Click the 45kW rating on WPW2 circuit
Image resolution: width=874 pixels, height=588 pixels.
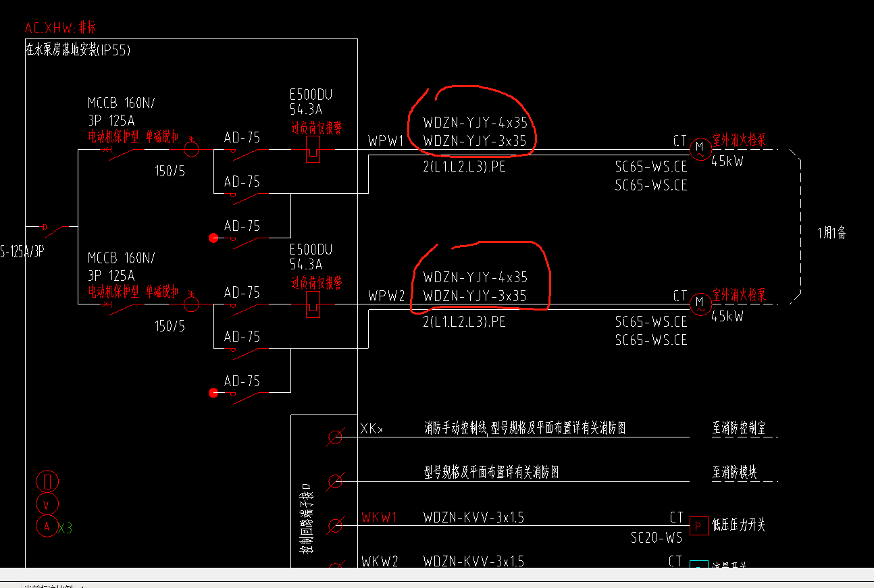(727, 316)
